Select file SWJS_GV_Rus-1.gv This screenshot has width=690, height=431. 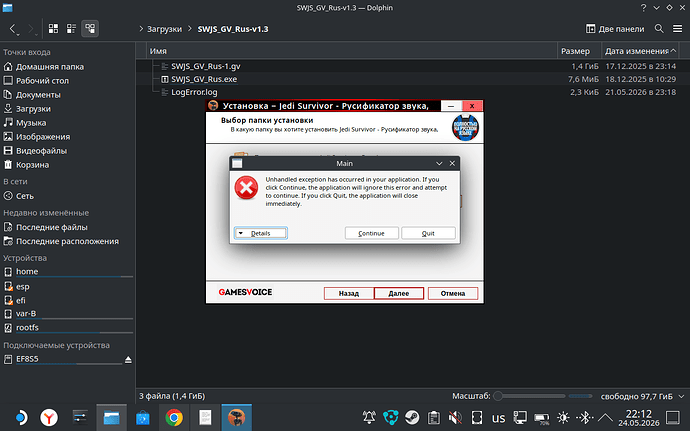click(206, 66)
